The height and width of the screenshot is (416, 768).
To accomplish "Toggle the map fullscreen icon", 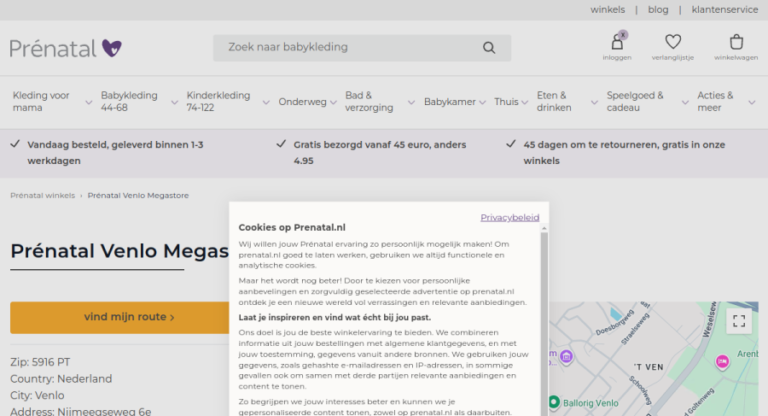I will (x=739, y=321).
